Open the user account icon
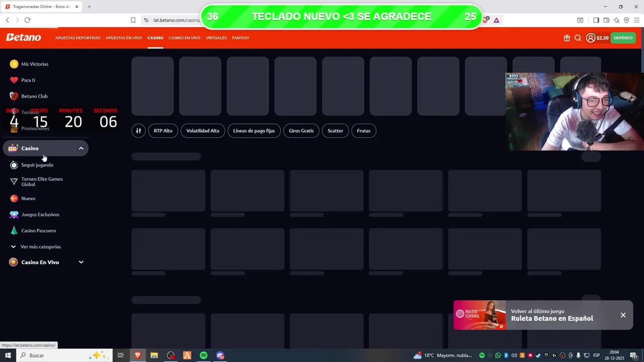 point(590,38)
